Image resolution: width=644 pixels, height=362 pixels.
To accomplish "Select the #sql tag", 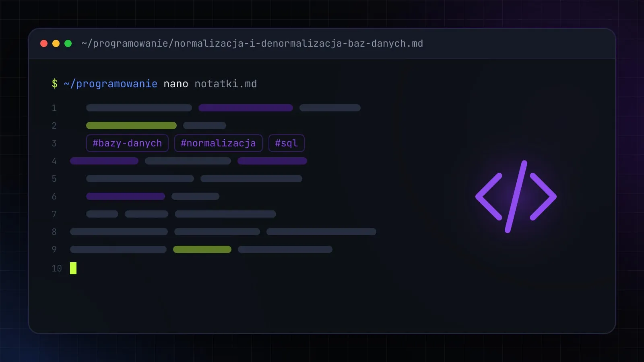I will click(286, 143).
